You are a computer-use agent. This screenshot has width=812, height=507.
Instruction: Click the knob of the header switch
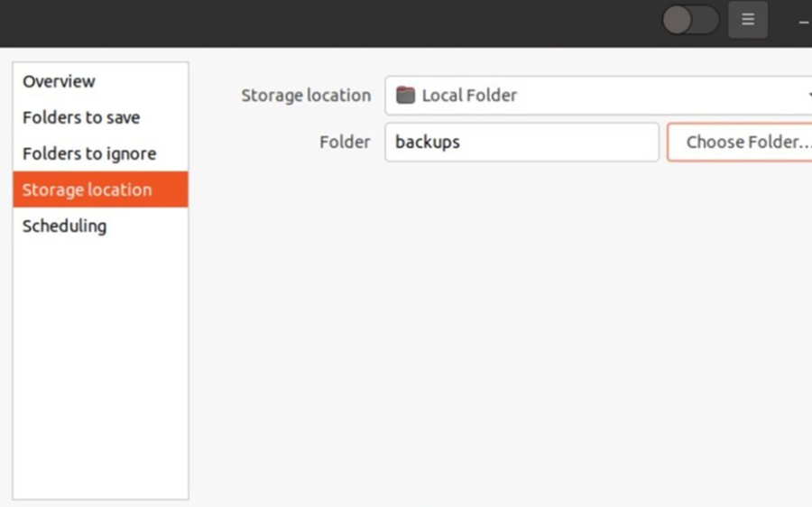coord(678,20)
